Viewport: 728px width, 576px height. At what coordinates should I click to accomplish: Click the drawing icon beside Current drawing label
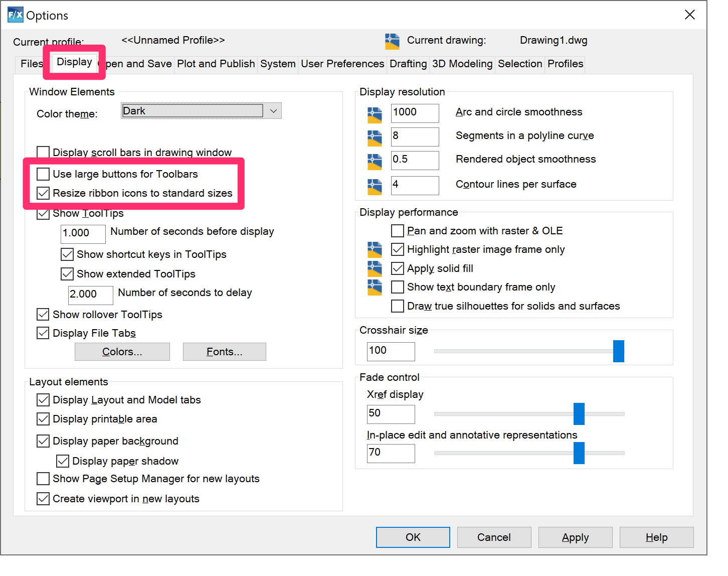(x=392, y=41)
